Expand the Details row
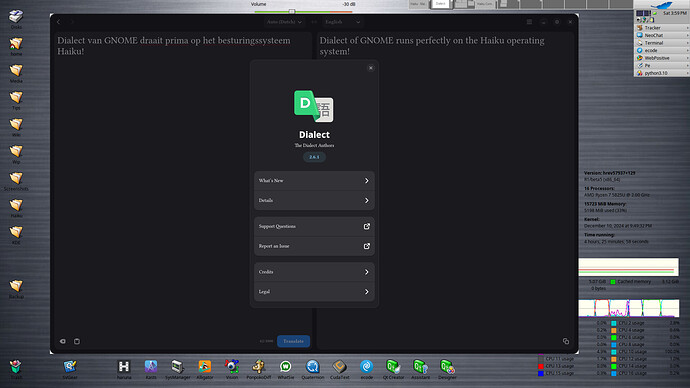 coord(314,201)
